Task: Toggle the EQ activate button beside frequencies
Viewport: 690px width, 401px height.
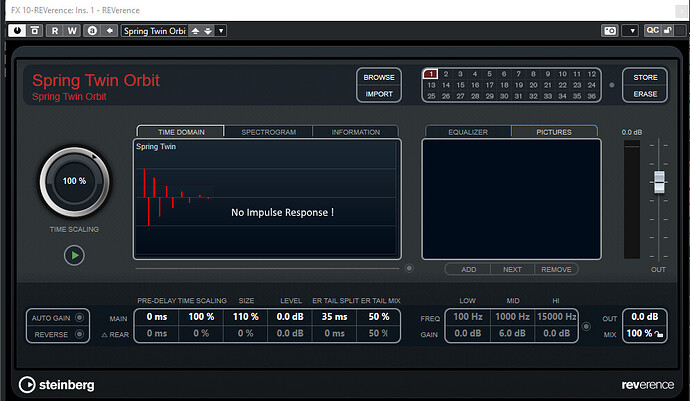Action: click(x=586, y=327)
